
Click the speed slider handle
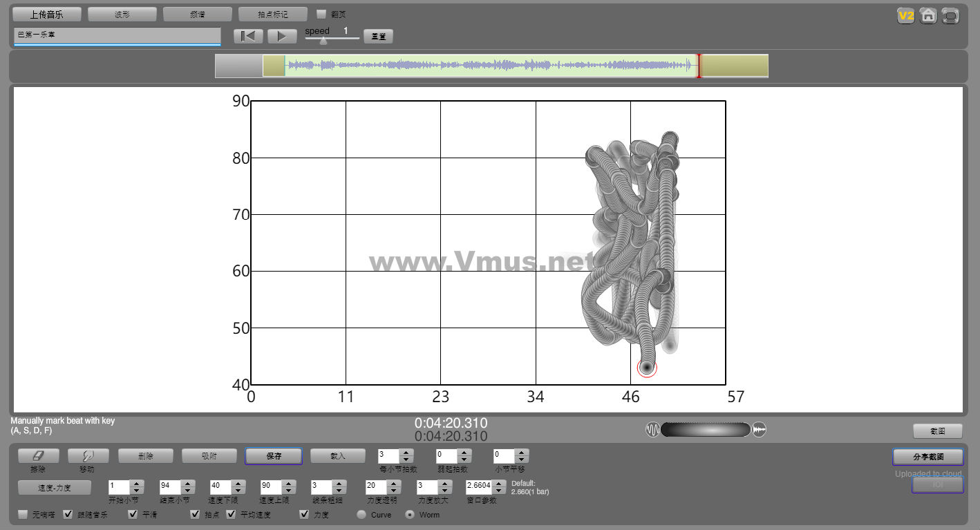pos(323,41)
